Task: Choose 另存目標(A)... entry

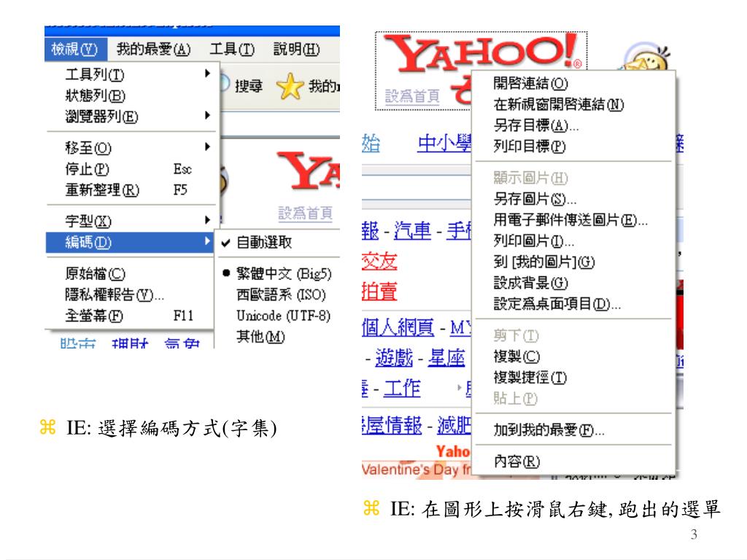Action: click(x=573, y=125)
